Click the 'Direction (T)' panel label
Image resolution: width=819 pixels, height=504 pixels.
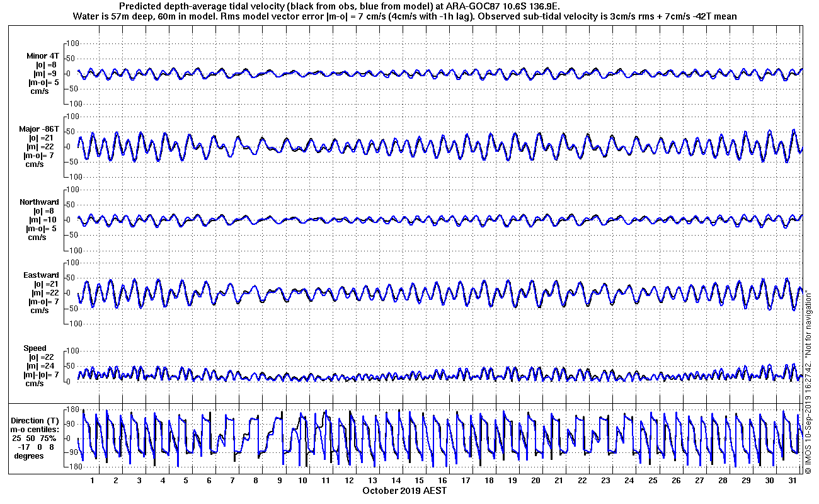36,420
